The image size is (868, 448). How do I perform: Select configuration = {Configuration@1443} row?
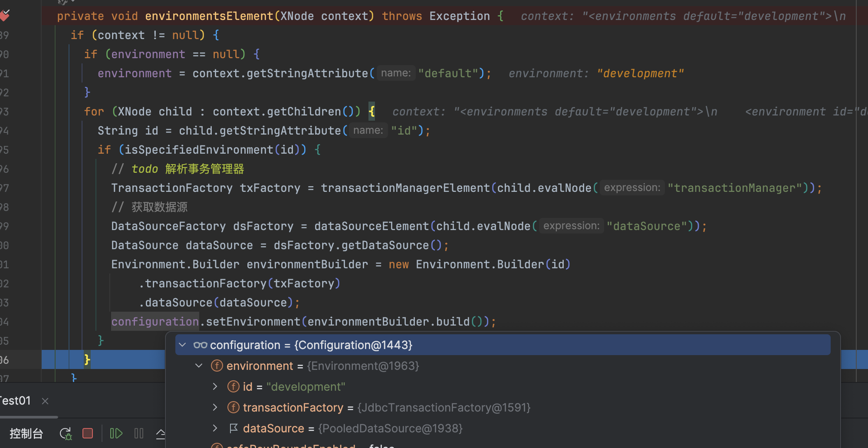[503, 345]
